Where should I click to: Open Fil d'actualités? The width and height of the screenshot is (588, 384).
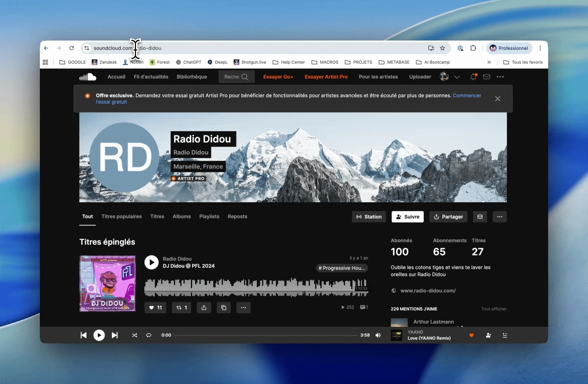pos(151,77)
